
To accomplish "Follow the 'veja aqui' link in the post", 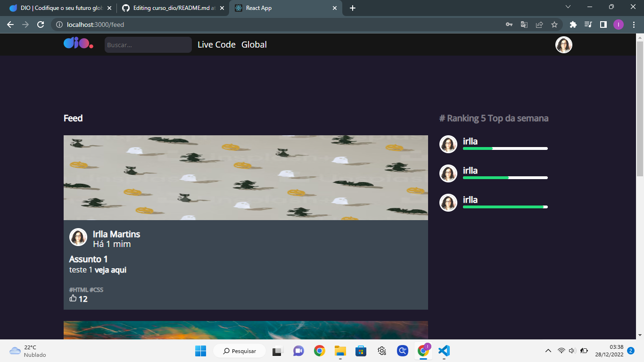I will [x=110, y=270].
